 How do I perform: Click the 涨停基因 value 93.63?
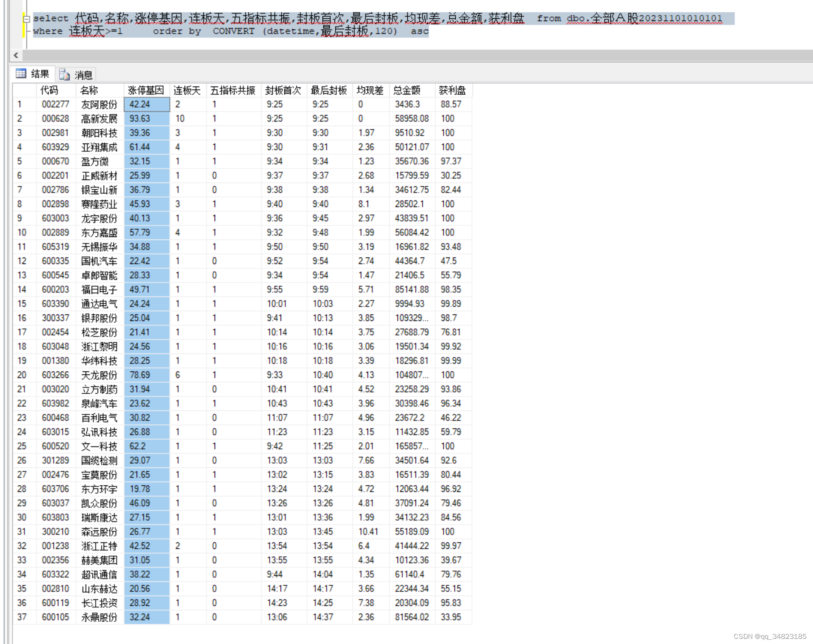(x=147, y=119)
